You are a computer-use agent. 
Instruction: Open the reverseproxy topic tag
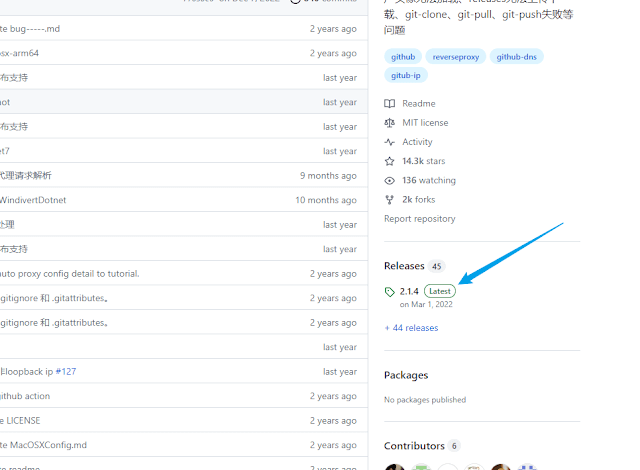pos(456,57)
